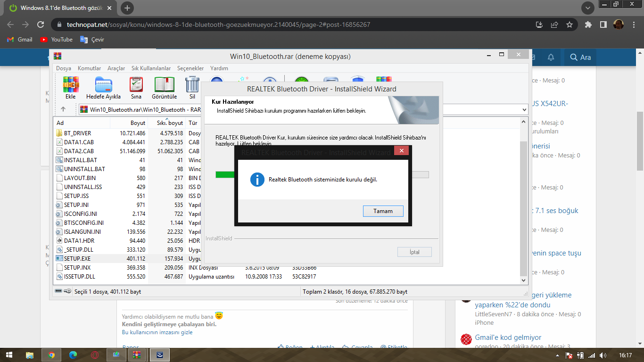644x362 pixels.
Task: Open the Gmail bookmark
Action: 20,40
